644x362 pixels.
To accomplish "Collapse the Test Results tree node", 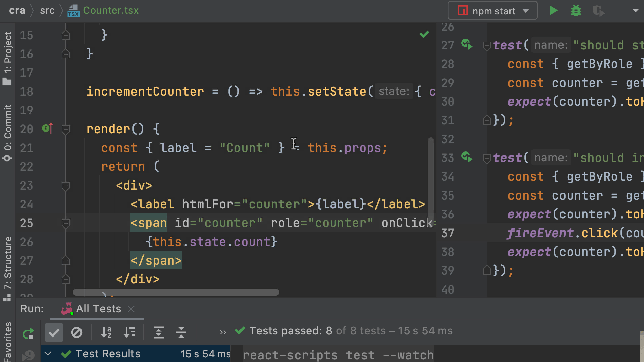I will coord(48,353).
